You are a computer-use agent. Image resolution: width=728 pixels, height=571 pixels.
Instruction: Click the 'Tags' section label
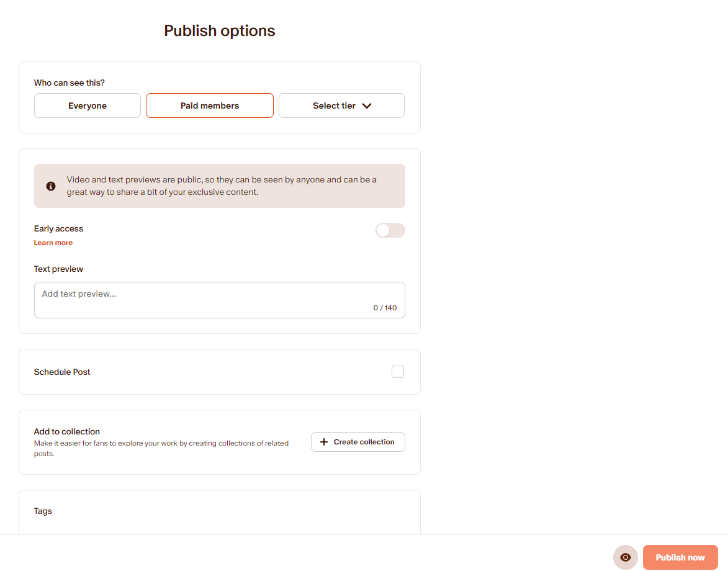coord(43,511)
